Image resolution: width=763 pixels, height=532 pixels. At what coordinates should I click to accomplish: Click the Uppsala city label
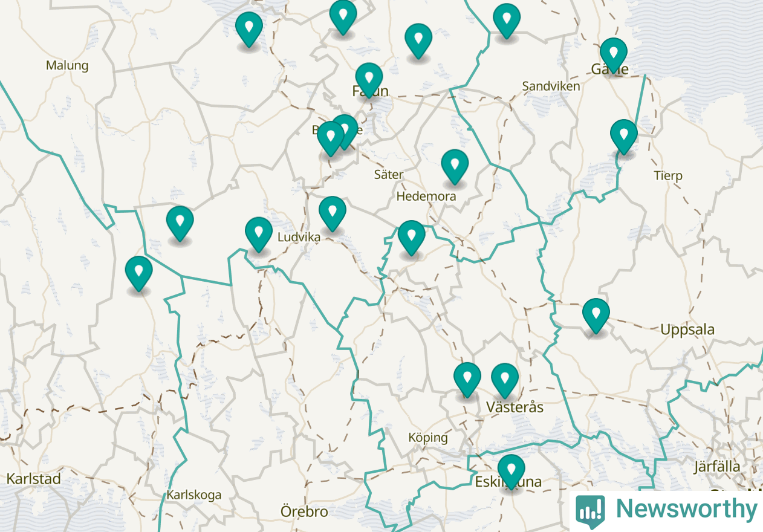[x=687, y=330]
